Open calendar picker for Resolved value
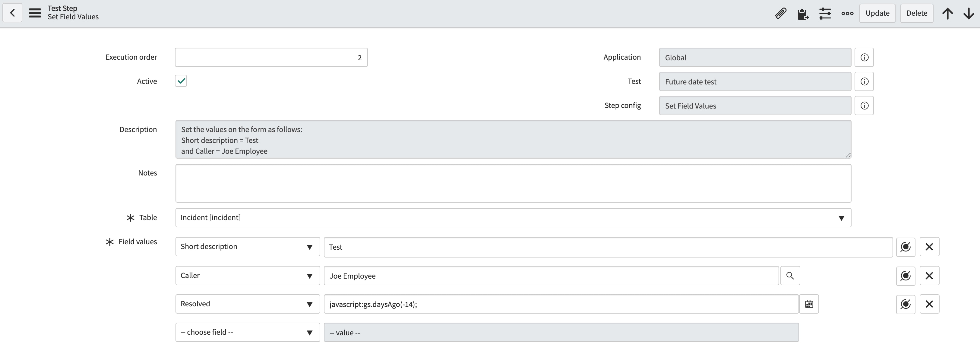The image size is (980, 354). point(809,304)
